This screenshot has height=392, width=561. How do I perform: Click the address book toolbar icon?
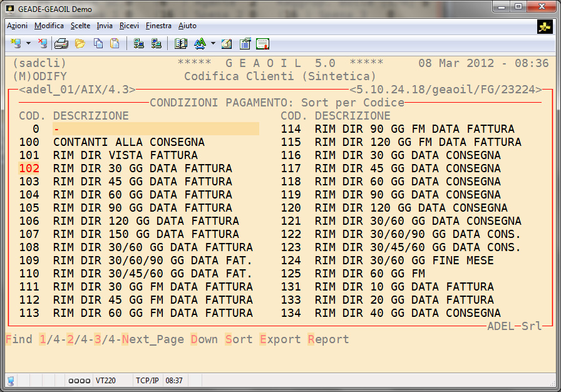[181, 43]
